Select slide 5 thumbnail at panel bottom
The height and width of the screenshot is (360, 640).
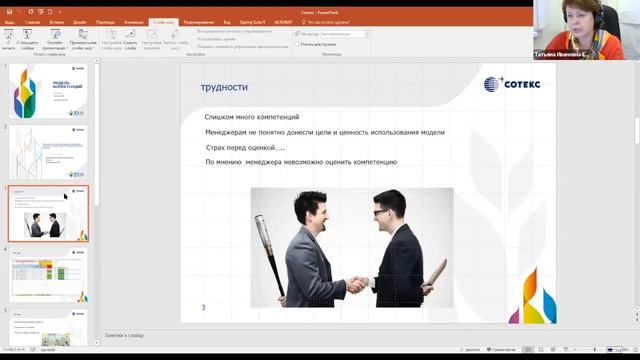[x=48, y=327]
